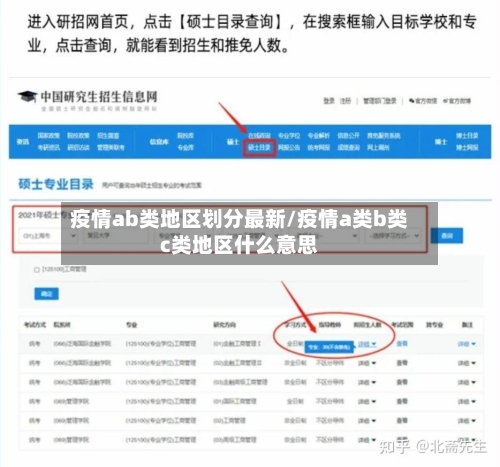Open the 管理部门登录 link

[x=380, y=101]
